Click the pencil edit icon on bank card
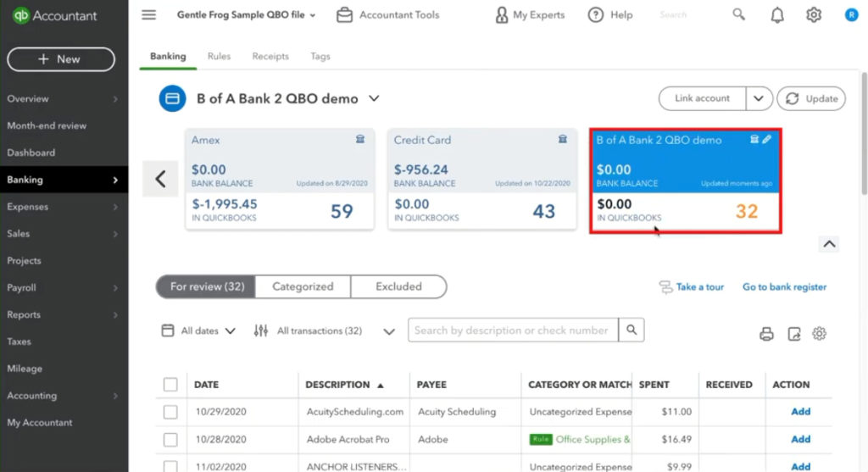The height and width of the screenshot is (472, 868). pos(767,140)
